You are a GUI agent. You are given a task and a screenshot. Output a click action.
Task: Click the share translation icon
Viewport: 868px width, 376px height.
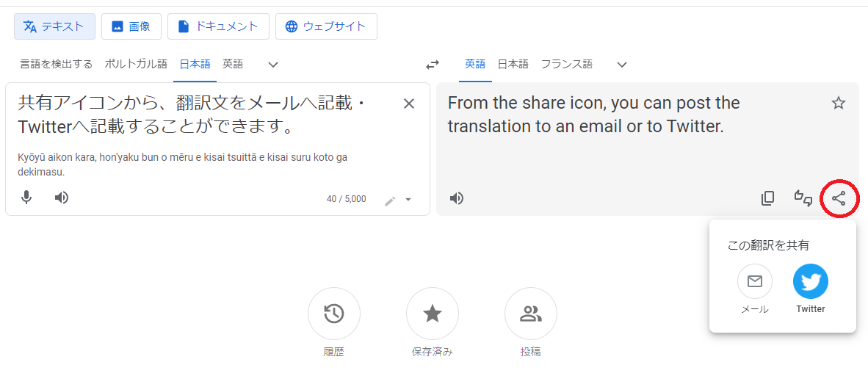click(839, 198)
